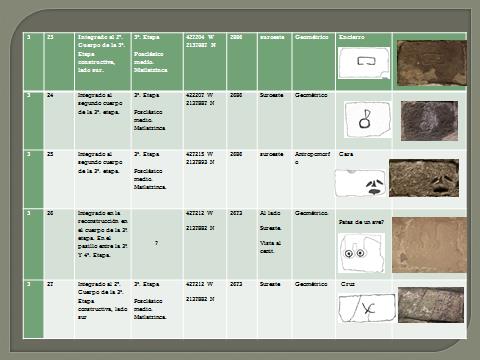
Task: Click the Encierro rectangle sketch drawing
Action: [364, 63]
